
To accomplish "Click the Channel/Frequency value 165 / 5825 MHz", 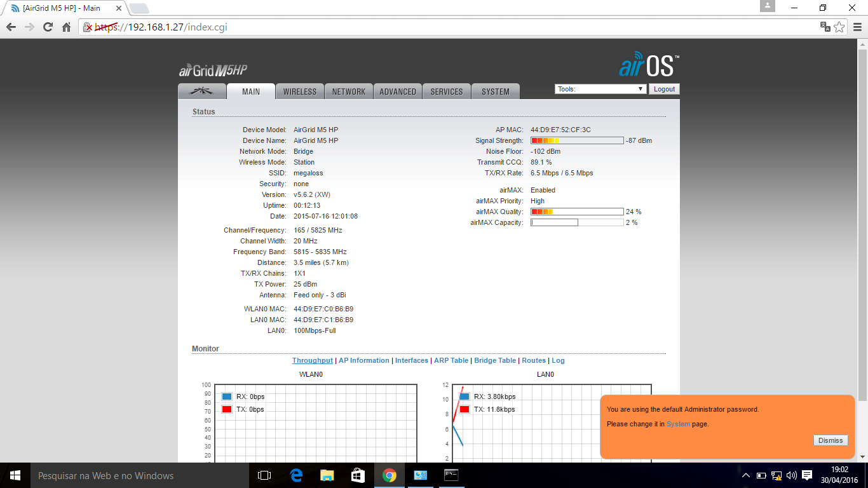I will point(318,230).
